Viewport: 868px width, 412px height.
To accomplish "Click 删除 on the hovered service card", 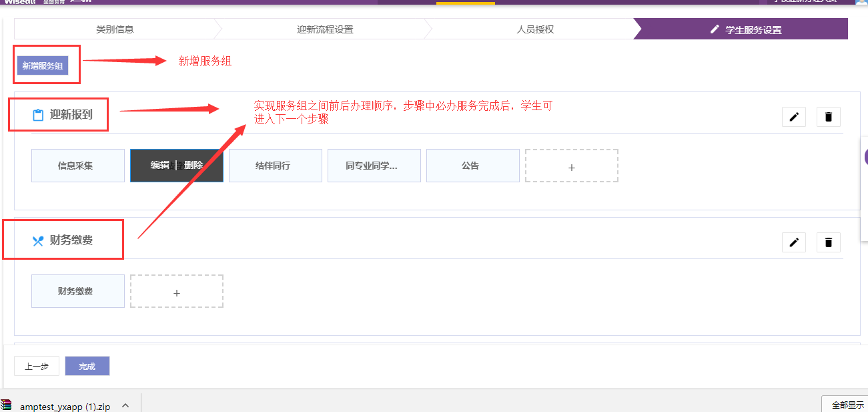I will click(193, 166).
